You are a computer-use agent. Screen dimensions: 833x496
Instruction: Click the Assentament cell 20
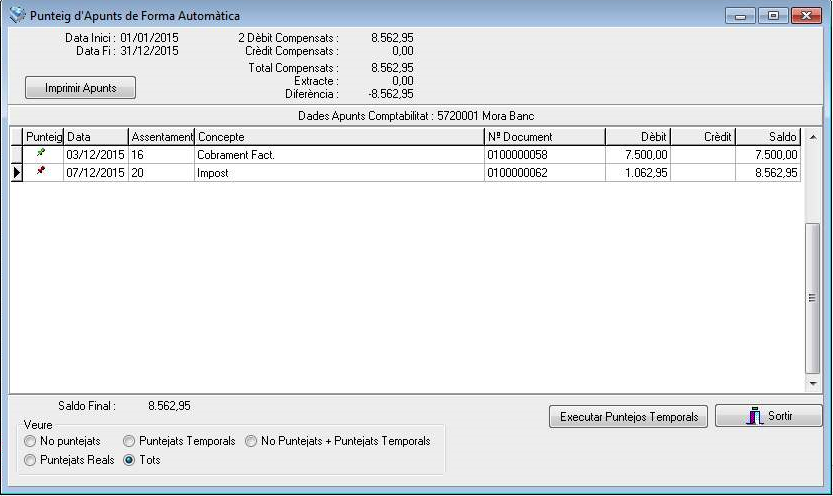tap(162, 173)
